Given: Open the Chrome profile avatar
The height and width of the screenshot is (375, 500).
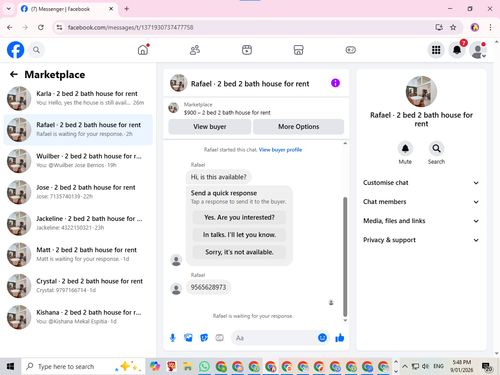Looking at the screenshot, I should click(475, 27).
